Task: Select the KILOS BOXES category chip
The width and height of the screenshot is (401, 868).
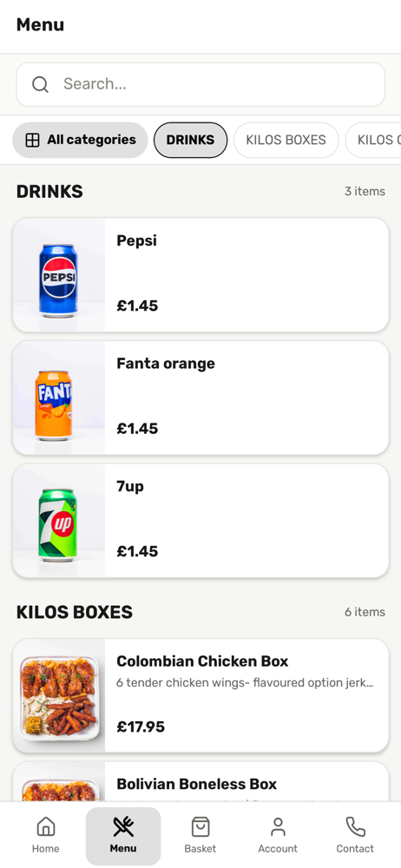Action: point(286,140)
